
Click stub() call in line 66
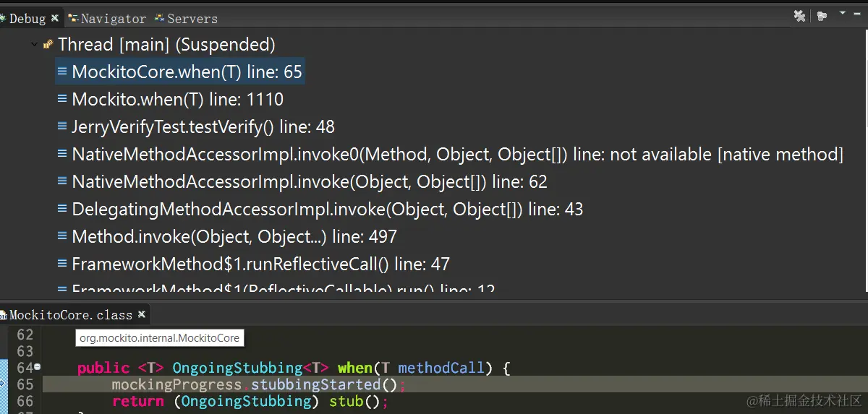pos(355,401)
